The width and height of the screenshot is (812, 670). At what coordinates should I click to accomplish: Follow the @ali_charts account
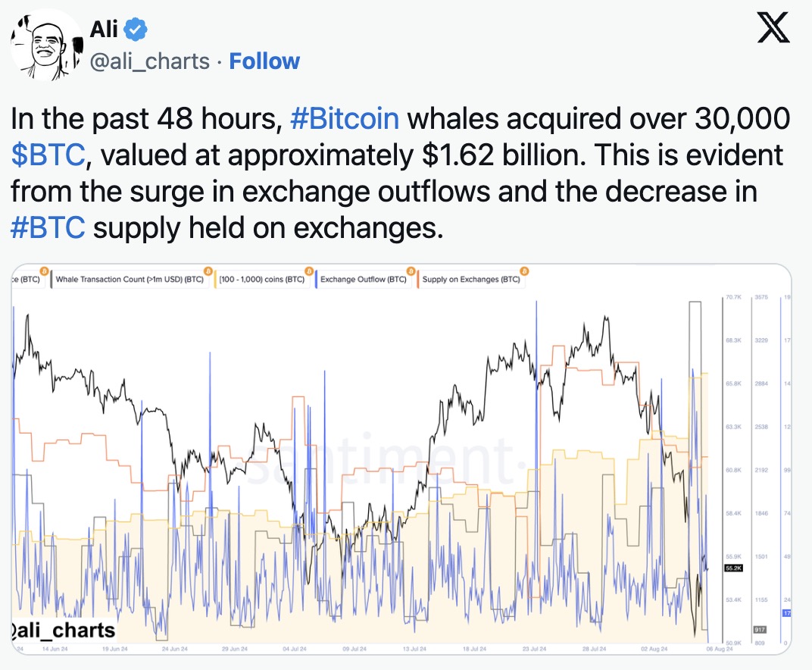coord(264,61)
